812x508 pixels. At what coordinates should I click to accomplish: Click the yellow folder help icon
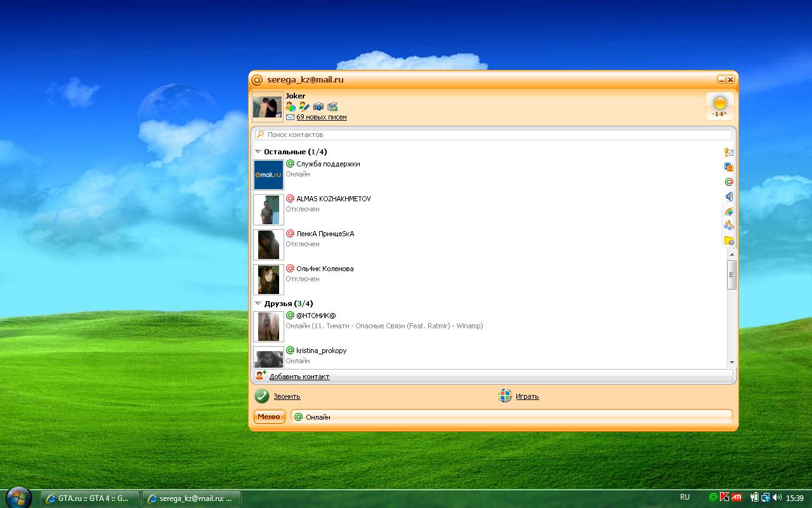[729, 241]
